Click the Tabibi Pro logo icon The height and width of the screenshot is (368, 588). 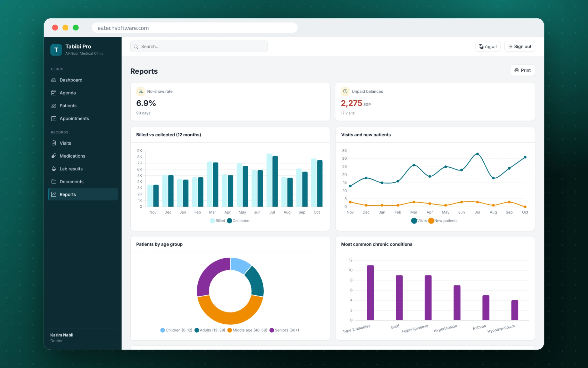[x=56, y=50]
